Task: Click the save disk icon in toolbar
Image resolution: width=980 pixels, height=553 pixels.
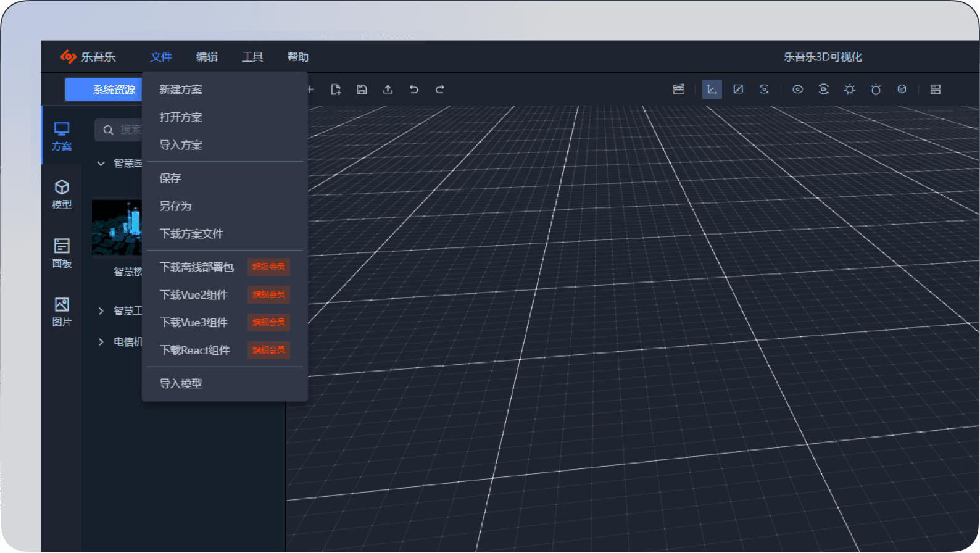Action: tap(362, 89)
